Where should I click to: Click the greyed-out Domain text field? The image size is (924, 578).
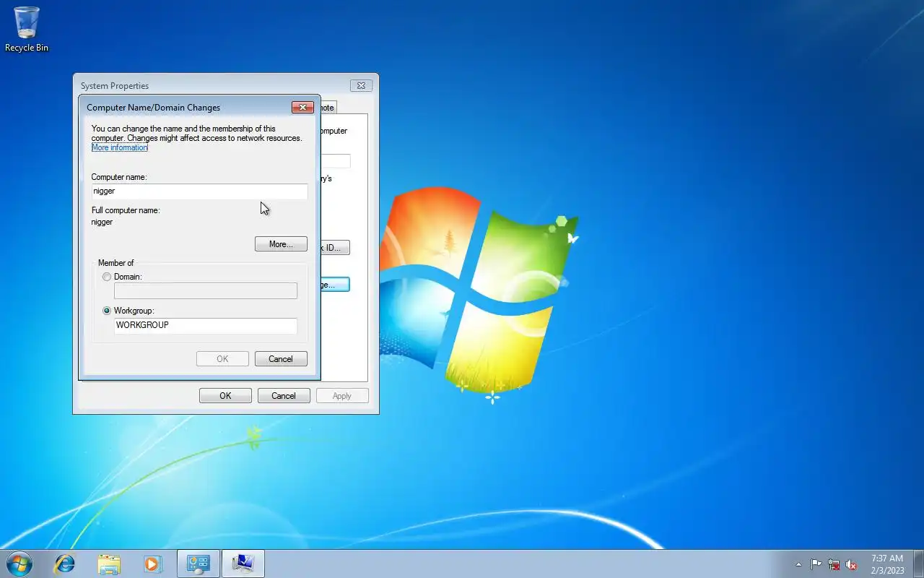pos(206,290)
